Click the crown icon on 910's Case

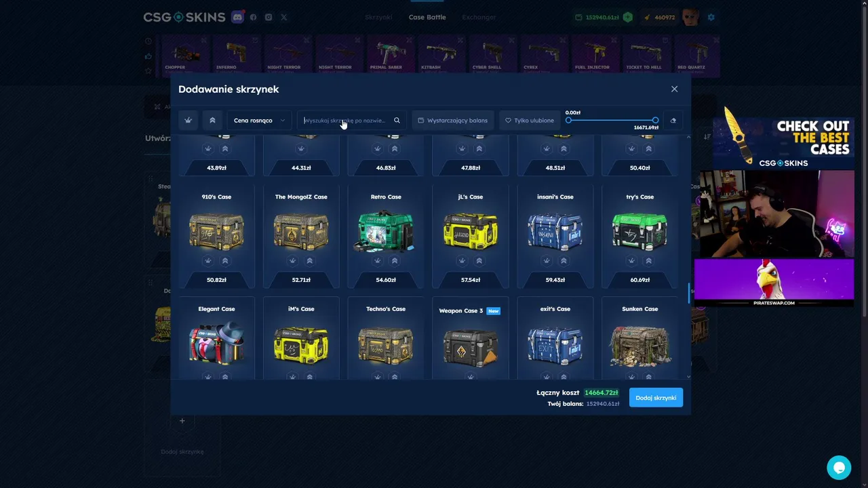208,261
